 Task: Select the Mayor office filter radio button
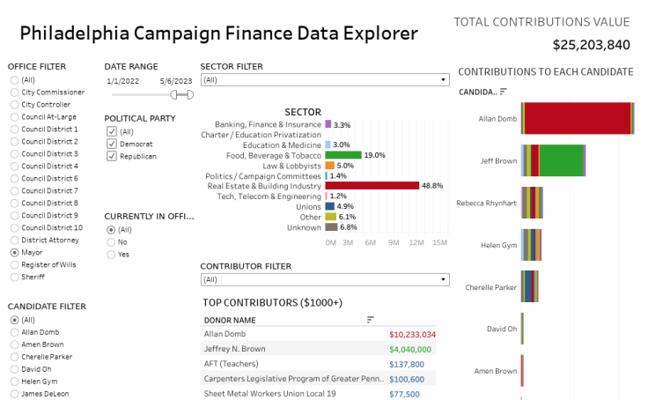14,252
